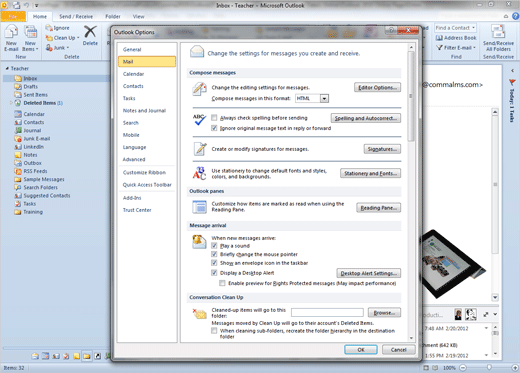Toggle Display a Desktop Alert checkbox
The height and width of the screenshot is (373, 520).
click(x=214, y=273)
